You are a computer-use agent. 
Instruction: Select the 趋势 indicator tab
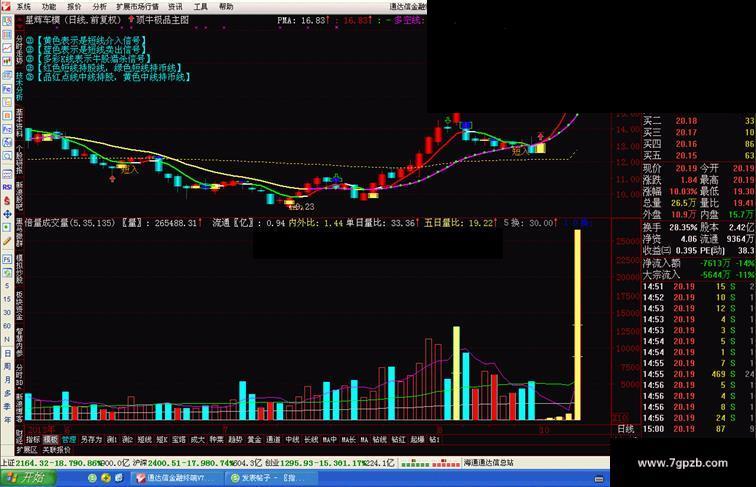235,440
